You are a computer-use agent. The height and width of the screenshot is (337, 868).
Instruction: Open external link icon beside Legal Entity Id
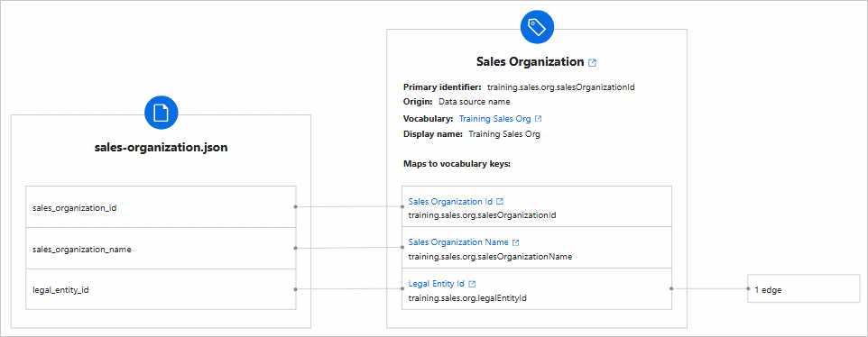pos(472,284)
